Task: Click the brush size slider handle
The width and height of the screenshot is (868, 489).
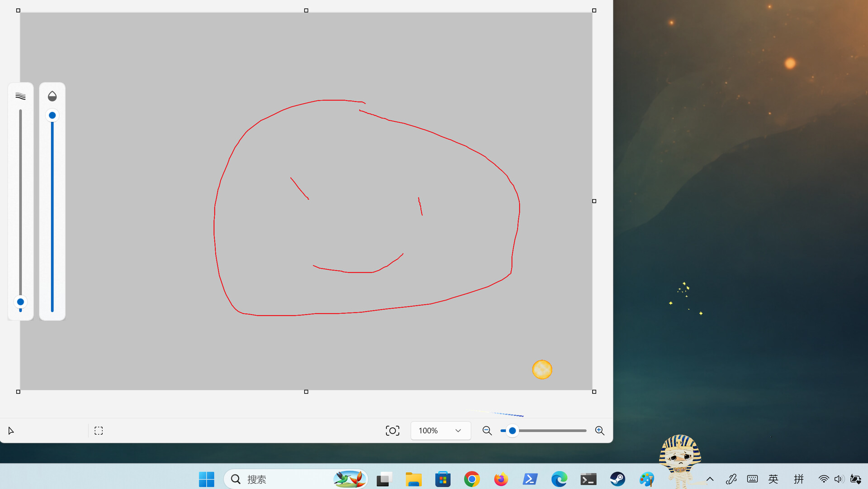Action: tap(20, 302)
